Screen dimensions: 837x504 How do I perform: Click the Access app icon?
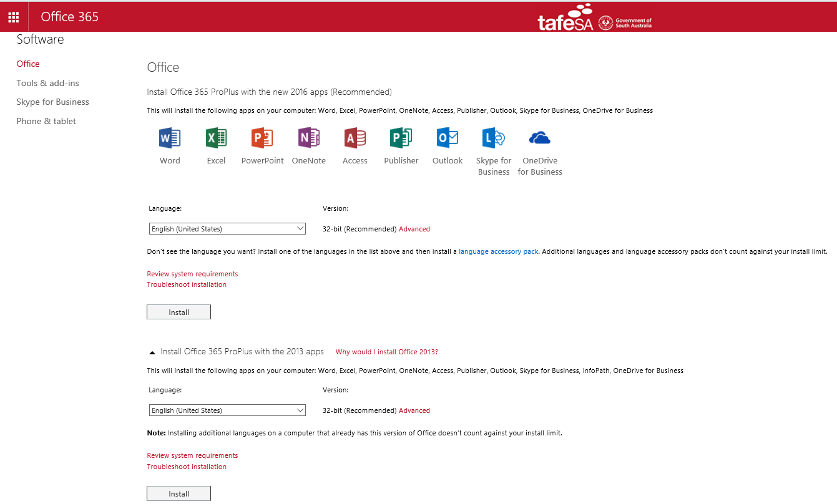355,138
